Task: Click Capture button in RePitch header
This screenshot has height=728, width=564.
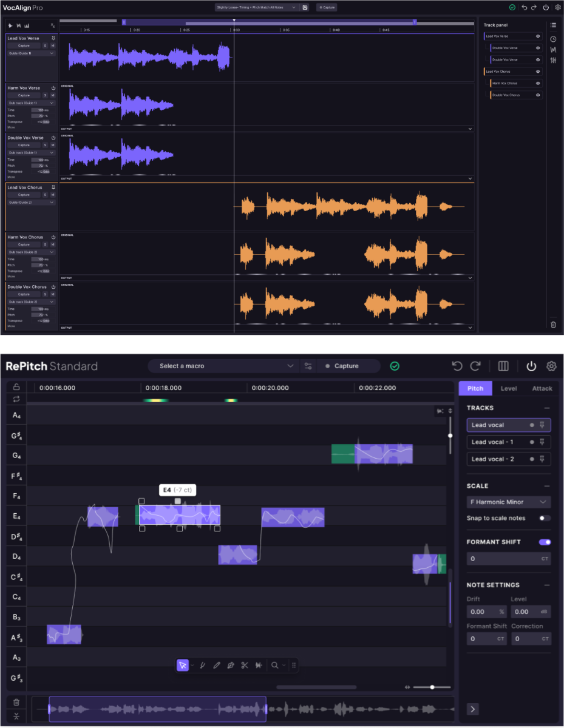Action: pos(348,366)
